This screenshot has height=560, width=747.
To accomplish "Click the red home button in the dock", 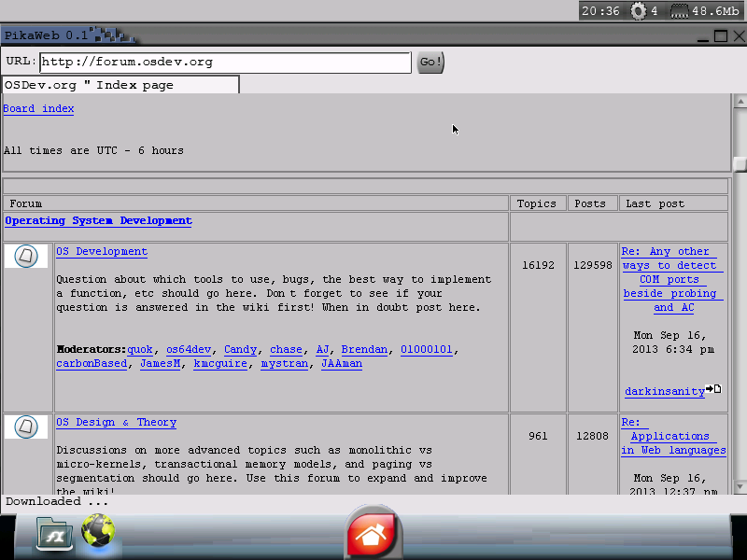I will (x=373, y=532).
